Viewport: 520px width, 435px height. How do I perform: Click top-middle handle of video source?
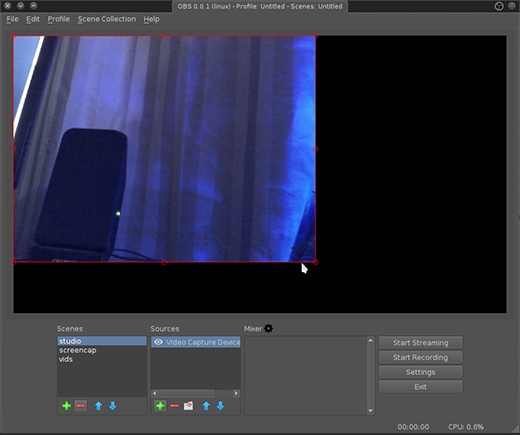165,36
